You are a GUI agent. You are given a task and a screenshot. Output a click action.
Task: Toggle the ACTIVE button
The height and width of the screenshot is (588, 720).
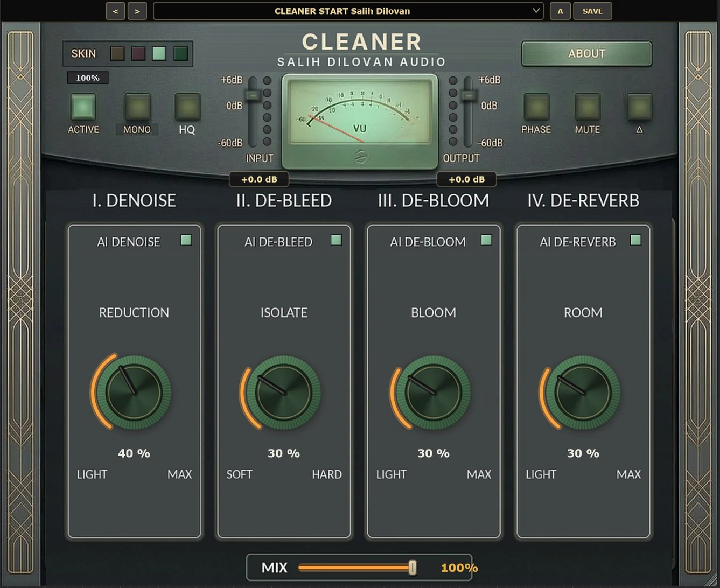pyautogui.click(x=83, y=106)
